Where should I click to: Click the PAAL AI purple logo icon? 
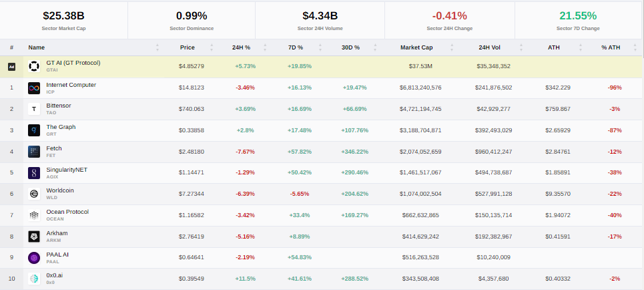click(34, 258)
